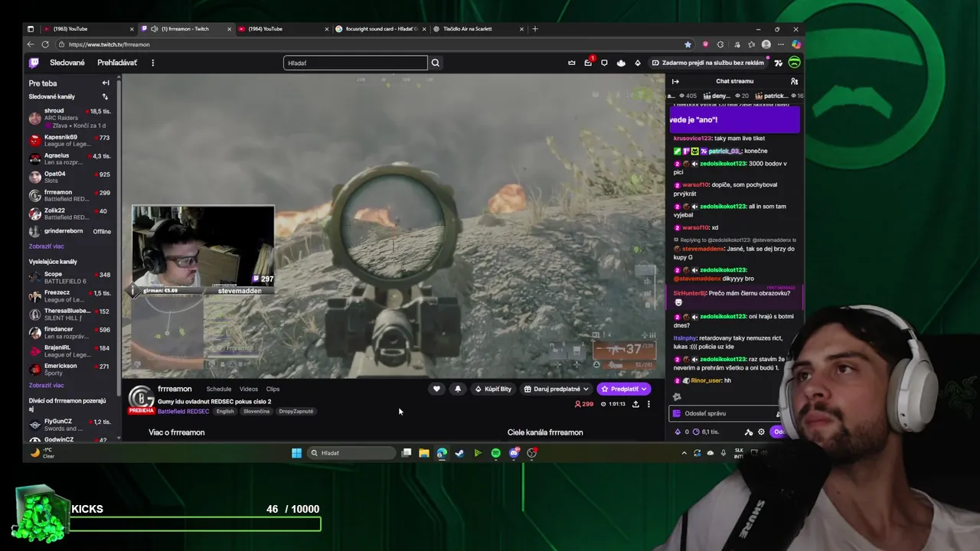Open the channel Clips tab
980x551 pixels.
tap(273, 389)
